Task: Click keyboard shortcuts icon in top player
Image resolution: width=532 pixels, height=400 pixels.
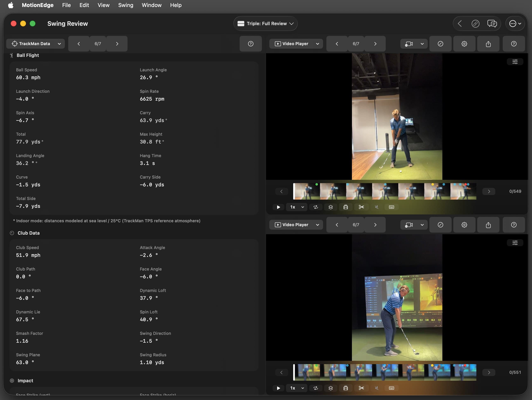Action: tap(391, 207)
